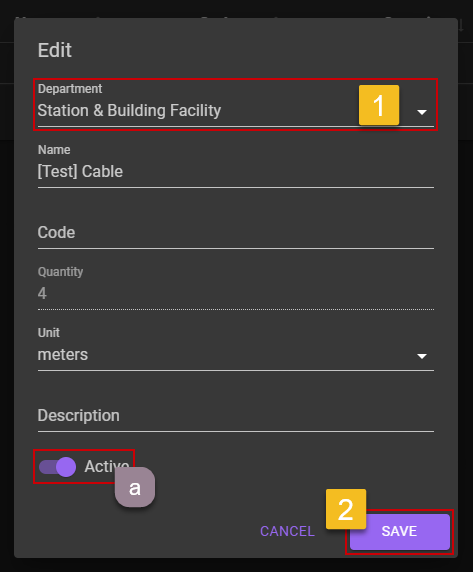This screenshot has height=572, width=473.
Task: Click the Name field containing [Test] Cable
Action: point(236,171)
